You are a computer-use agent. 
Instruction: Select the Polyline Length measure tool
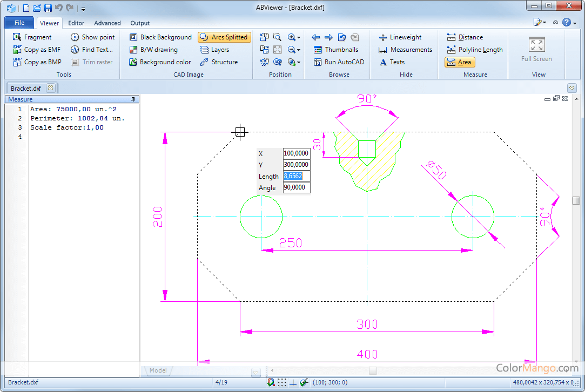pos(475,50)
